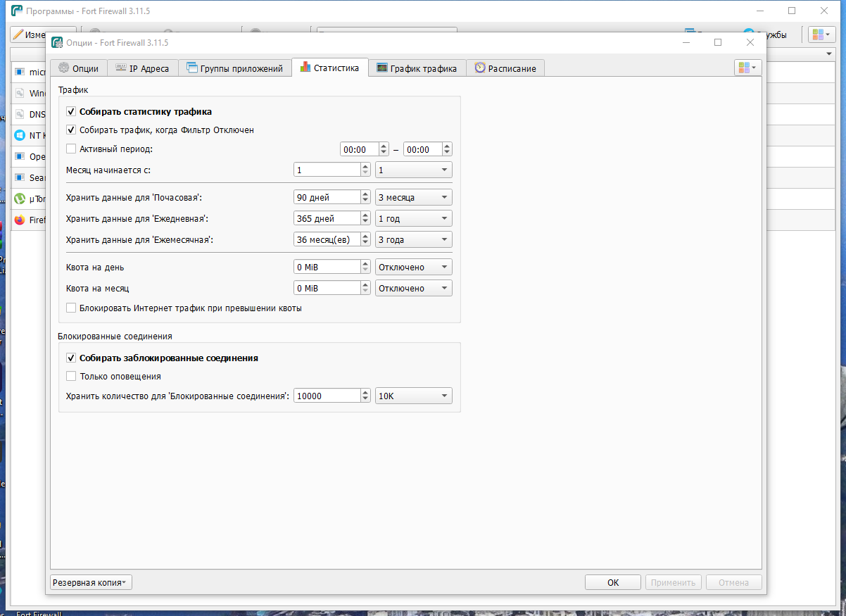Click stepper arrows of start time field
The width and height of the screenshot is (846, 616).
(384, 149)
